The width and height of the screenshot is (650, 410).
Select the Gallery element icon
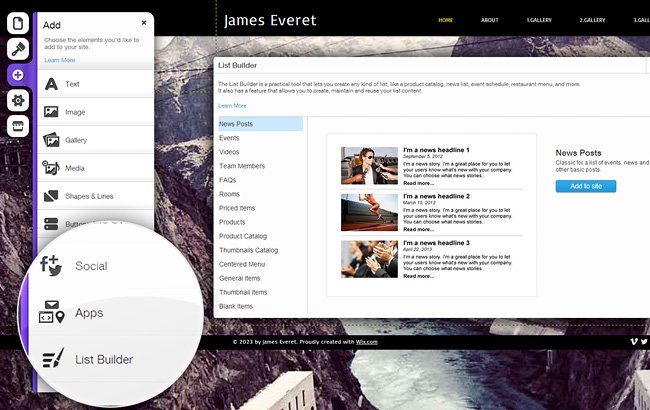click(x=51, y=140)
